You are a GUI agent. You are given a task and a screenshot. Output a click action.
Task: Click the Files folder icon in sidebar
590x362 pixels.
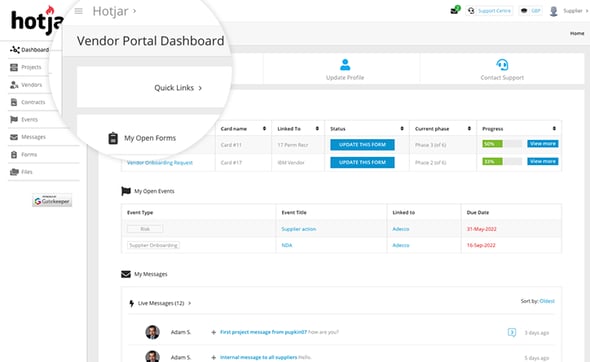tap(14, 172)
